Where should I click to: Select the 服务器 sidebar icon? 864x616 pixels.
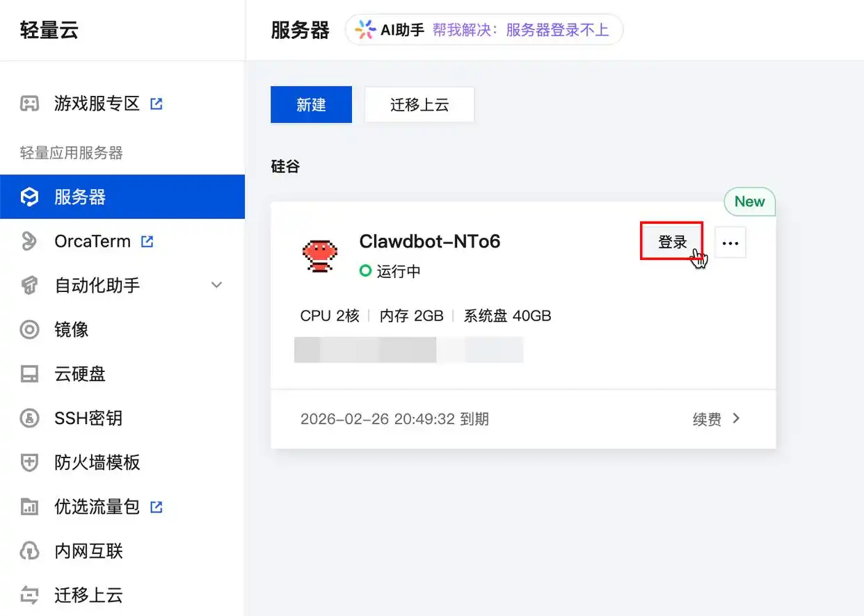(x=29, y=196)
